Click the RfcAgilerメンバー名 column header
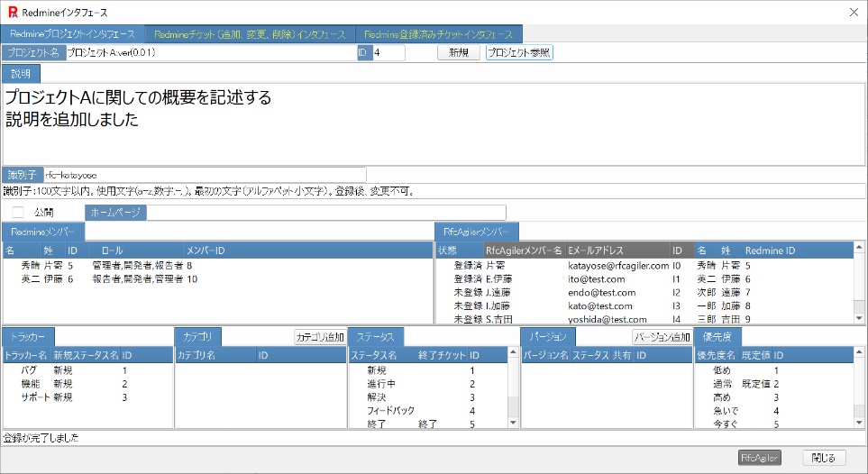Screen dimensions: 868x474 tap(525, 251)
